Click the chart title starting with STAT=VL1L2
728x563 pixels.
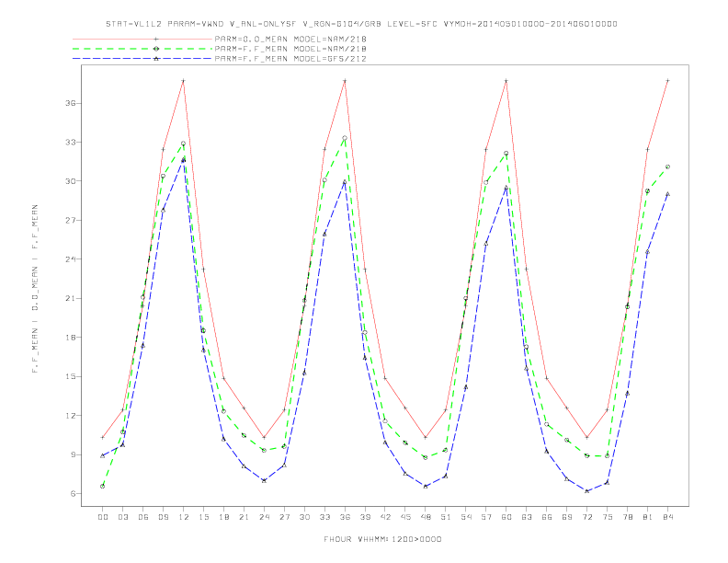tap(361, 24)
